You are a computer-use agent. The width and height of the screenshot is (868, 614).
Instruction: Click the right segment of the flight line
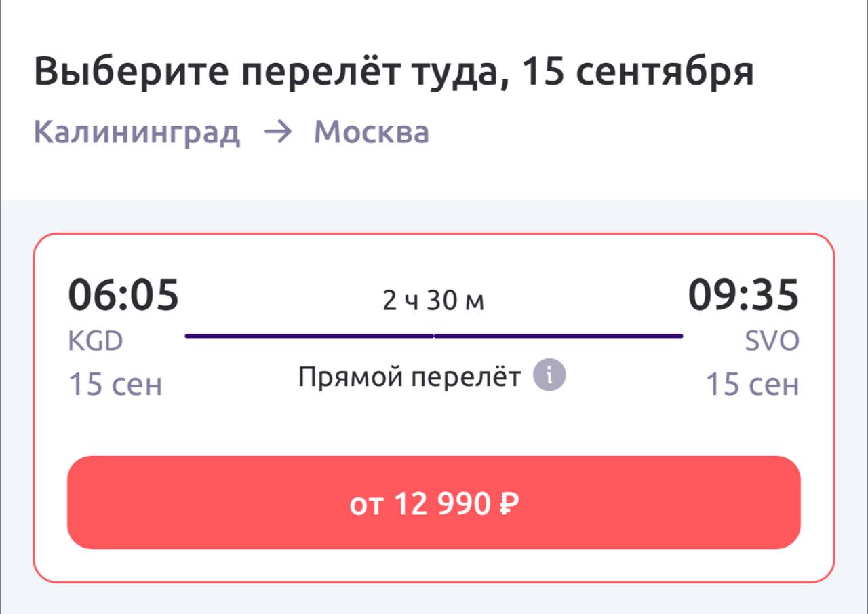[558, 335]
